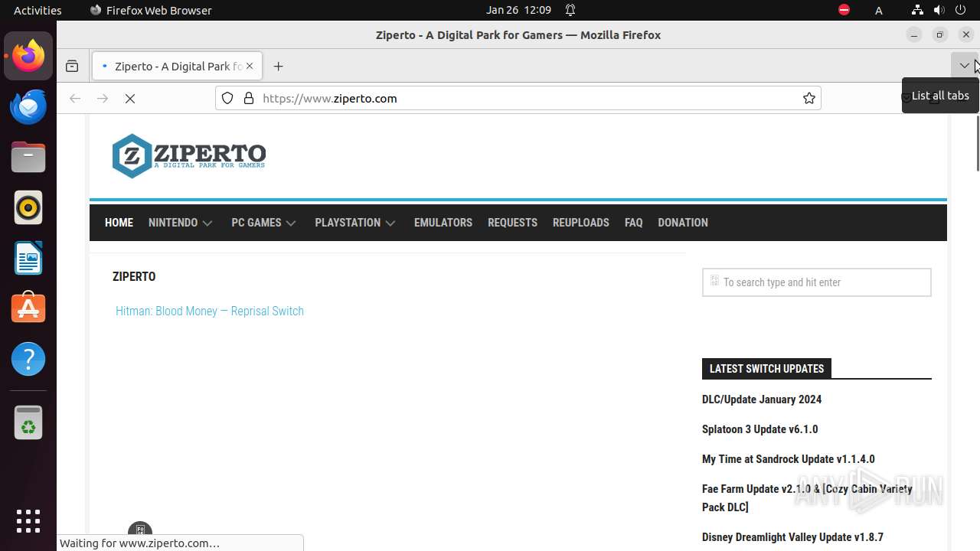Open the Trash icon in dock
This screenshot has height=551, width=980.
coord(28,422)
